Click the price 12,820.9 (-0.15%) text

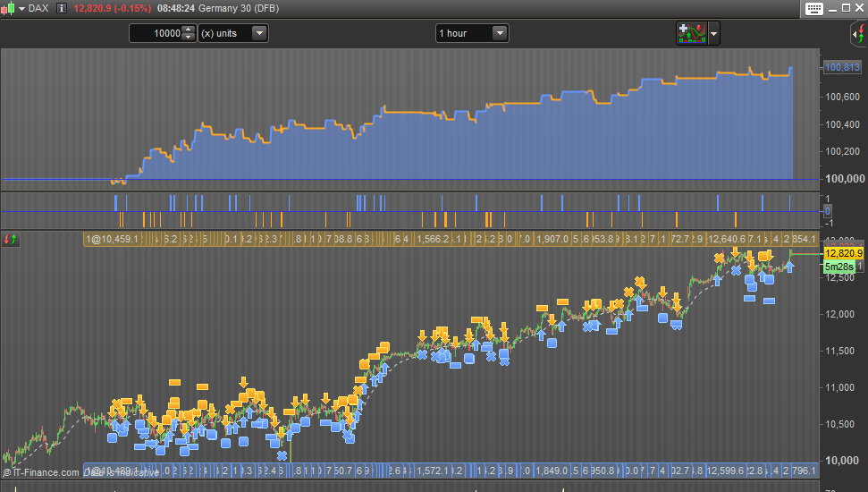112,8
